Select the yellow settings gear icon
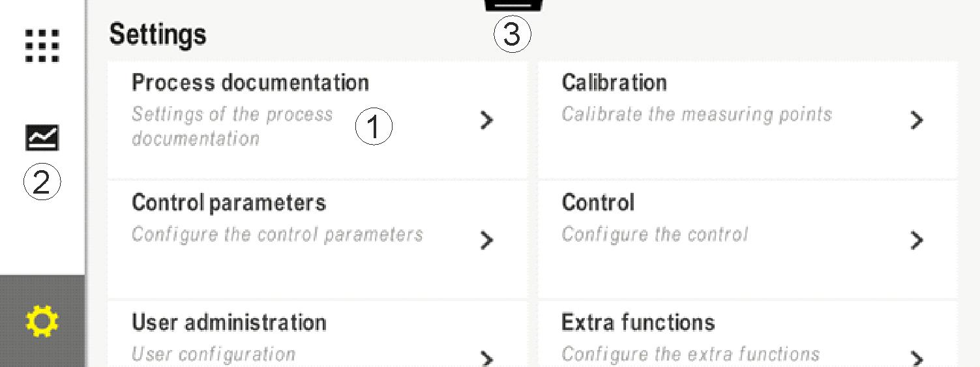 pos(42,321)
